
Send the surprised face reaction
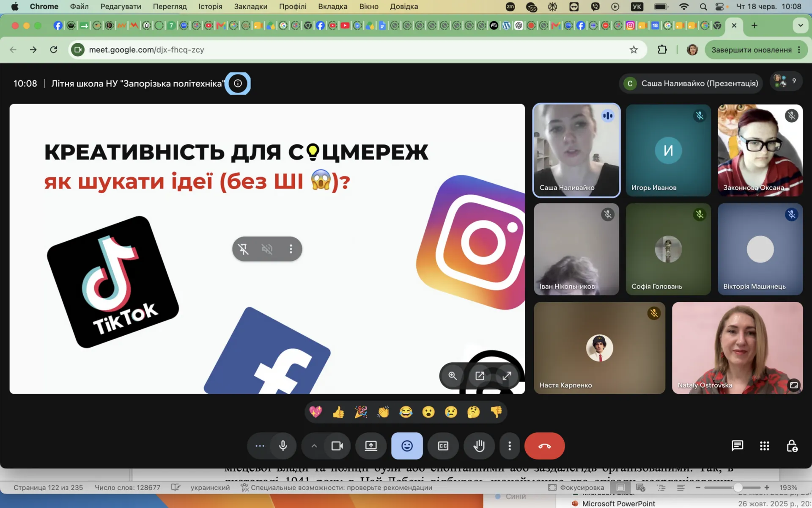point(428,412)
